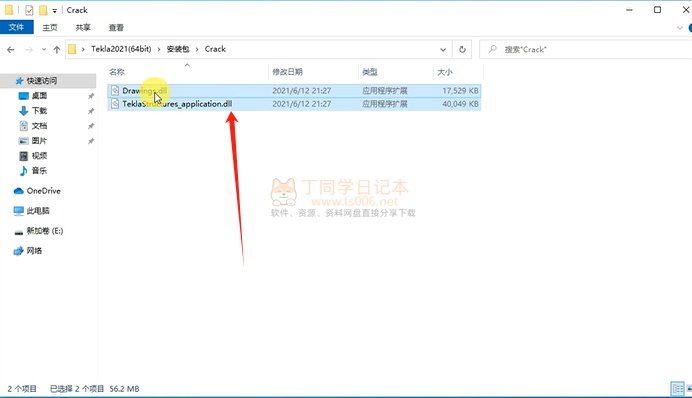Go back with the back arrow
This screenshot has height=398, width=692.
(x=11, y=49)
